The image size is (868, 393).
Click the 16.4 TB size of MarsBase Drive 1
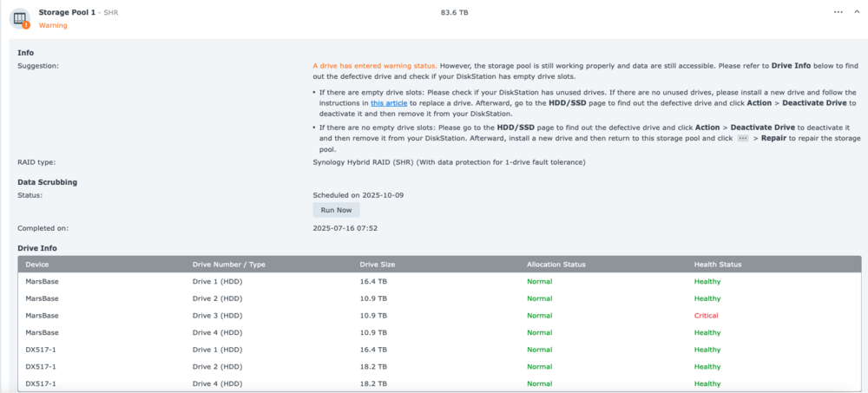373,281
